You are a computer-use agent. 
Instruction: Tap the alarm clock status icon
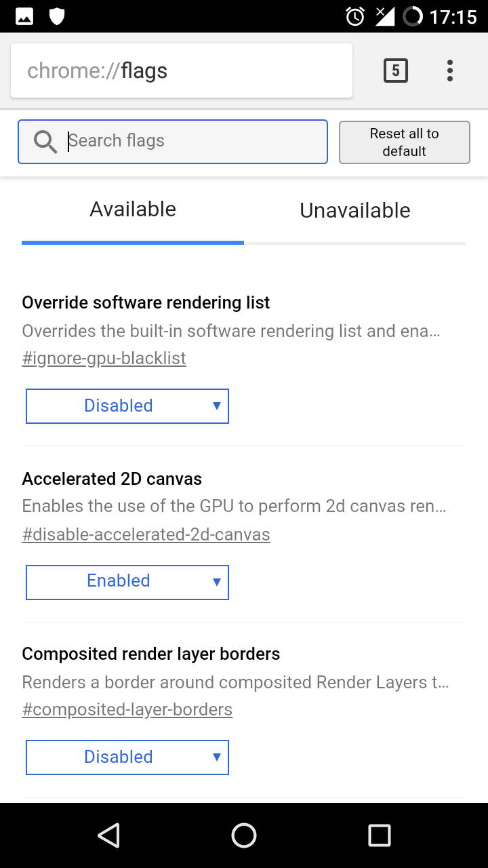pyautogui.click(x=355, y=16)
